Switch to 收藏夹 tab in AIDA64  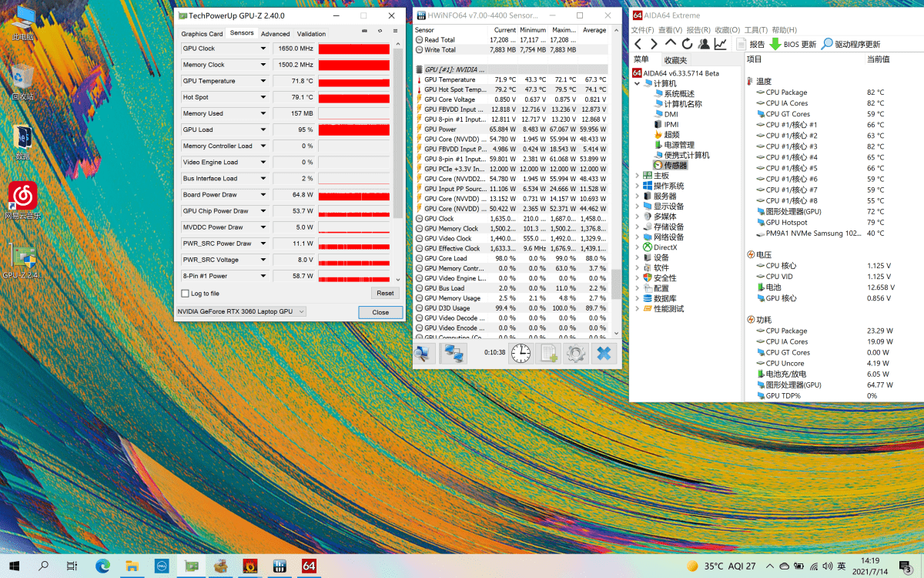[x=675, y=60]
